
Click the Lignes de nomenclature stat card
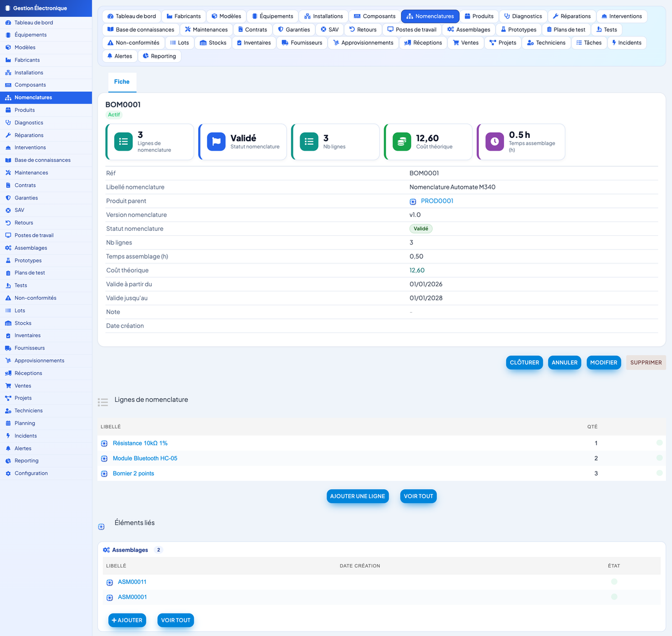click(x=150, y=142)
